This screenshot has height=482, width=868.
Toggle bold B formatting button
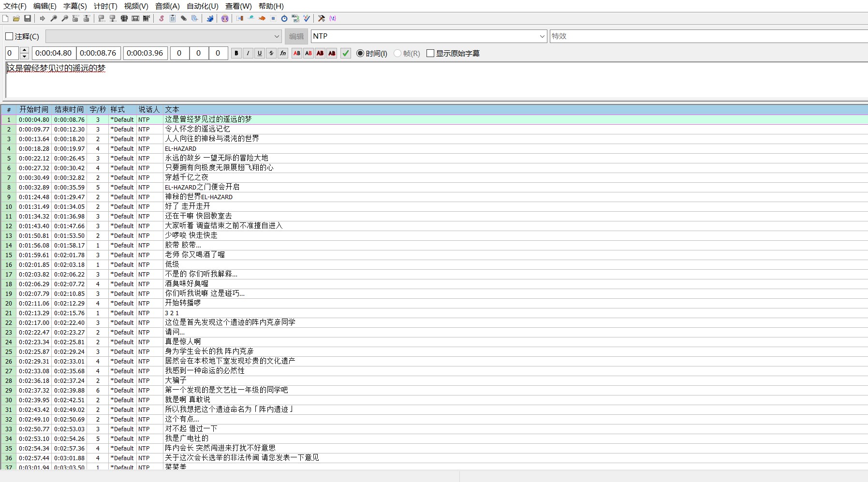point(236,53)
